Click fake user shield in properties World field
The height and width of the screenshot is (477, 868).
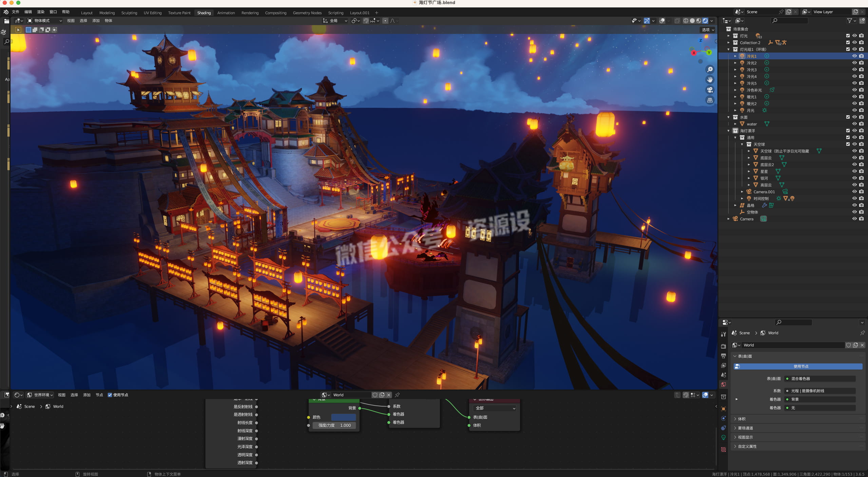[849, 345]
